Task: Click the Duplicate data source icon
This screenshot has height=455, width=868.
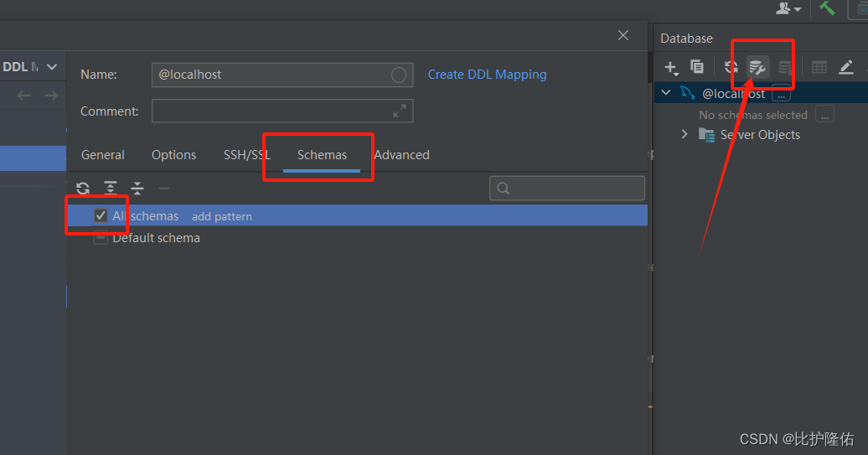Action: coord(697,67)
